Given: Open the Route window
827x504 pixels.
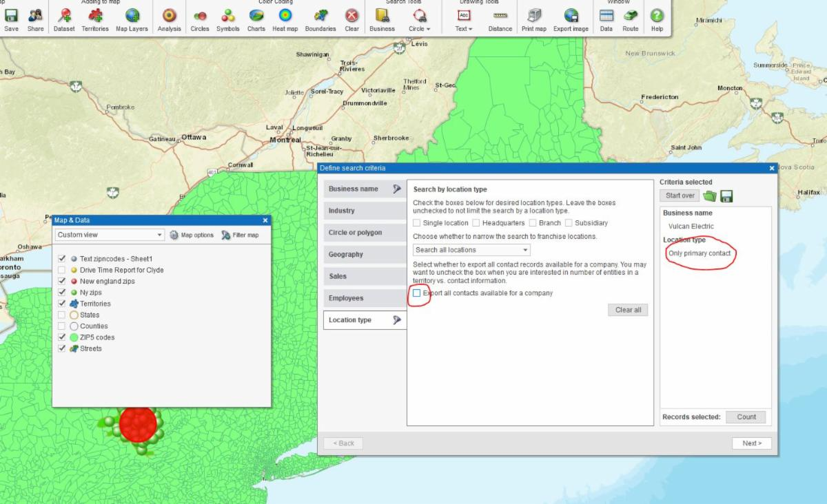Looking at the screenshot, I should (631, 19).
